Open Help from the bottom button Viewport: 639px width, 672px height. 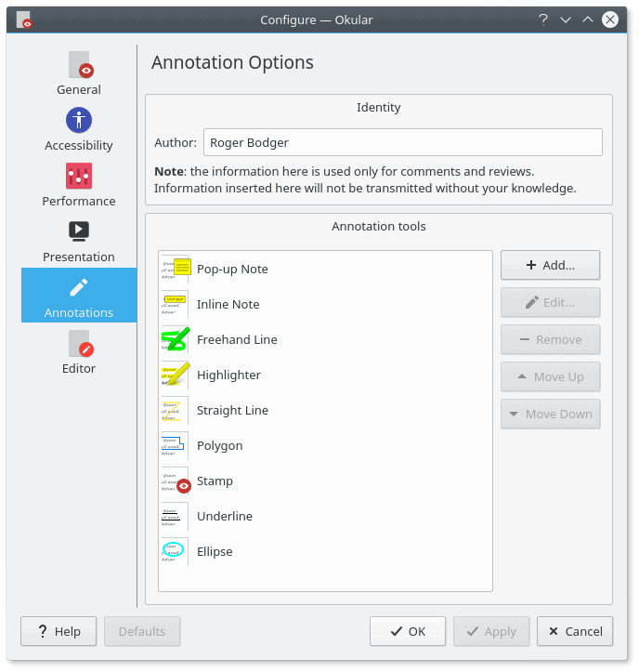(59, 631)
